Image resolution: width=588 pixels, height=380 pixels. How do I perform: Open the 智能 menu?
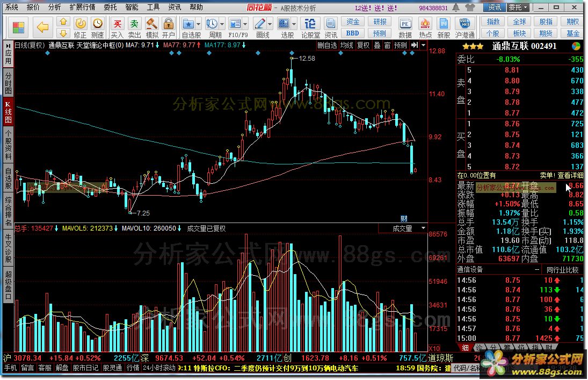pyautogui.click(x=132, y=7)
